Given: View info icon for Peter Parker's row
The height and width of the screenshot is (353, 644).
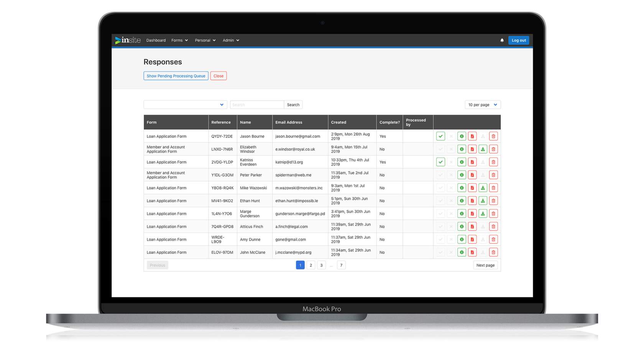Looking at the screenshot, I should (462, 175).
